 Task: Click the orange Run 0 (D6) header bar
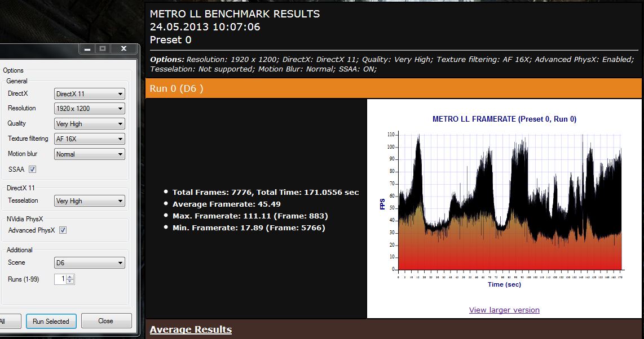pyautogui.click(x=394, y=88)
